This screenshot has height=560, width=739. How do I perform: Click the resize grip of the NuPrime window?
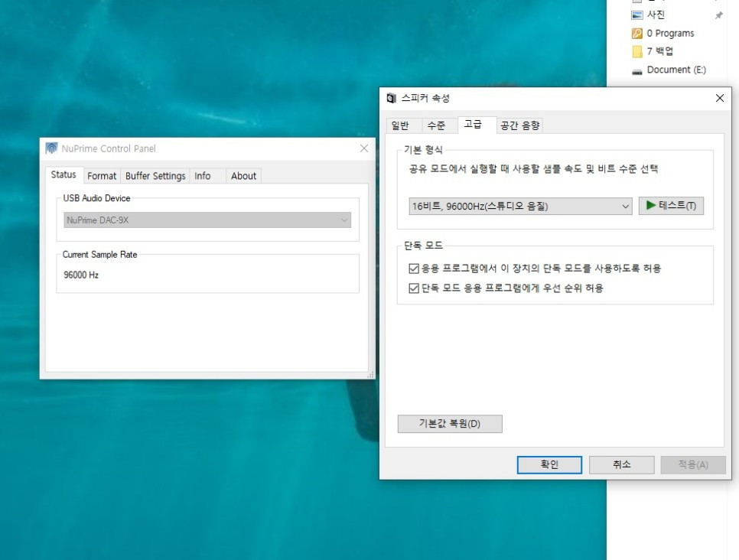coord(371,375)
